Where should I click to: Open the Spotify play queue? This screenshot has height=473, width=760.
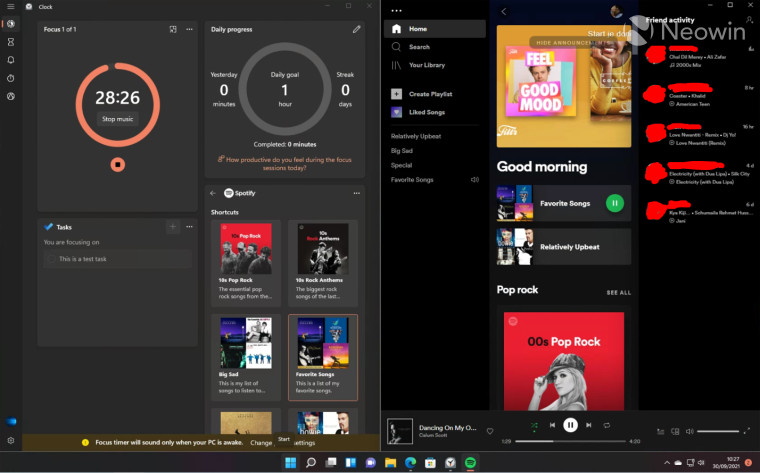(x=661, y=431)
